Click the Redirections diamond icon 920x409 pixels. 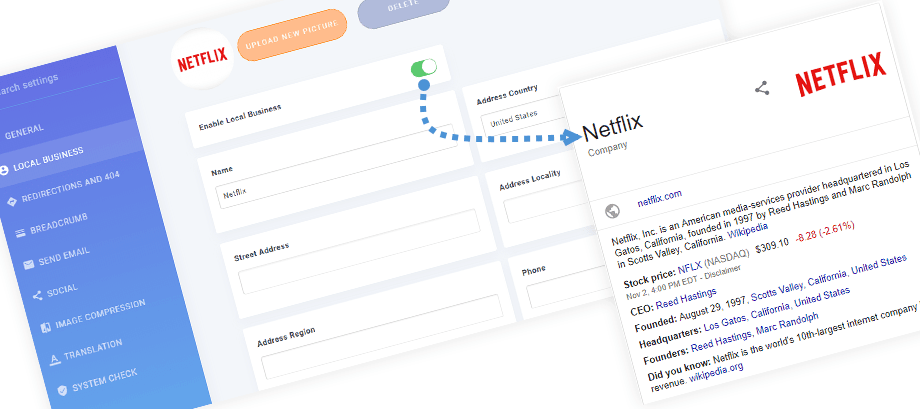11,202
